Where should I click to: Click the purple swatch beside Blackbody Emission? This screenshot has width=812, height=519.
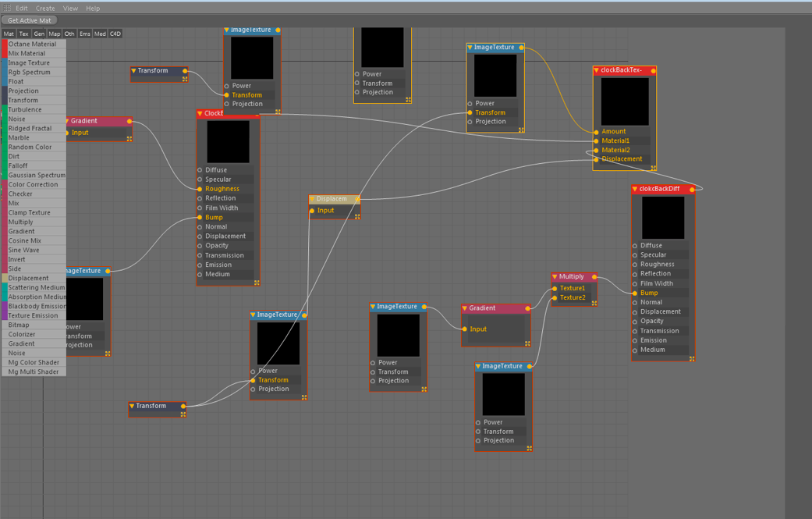click(x=5, y=306)
